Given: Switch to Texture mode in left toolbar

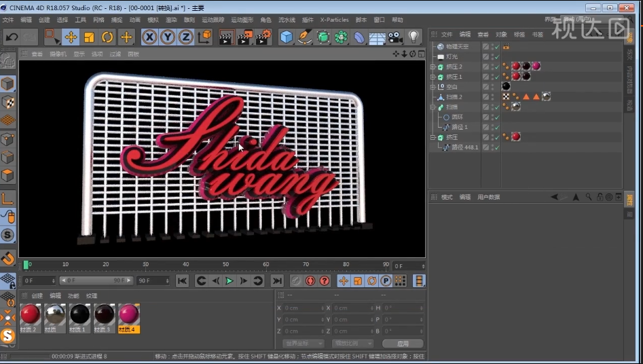Looking at the screenshot, I should (x=7, y=102).
